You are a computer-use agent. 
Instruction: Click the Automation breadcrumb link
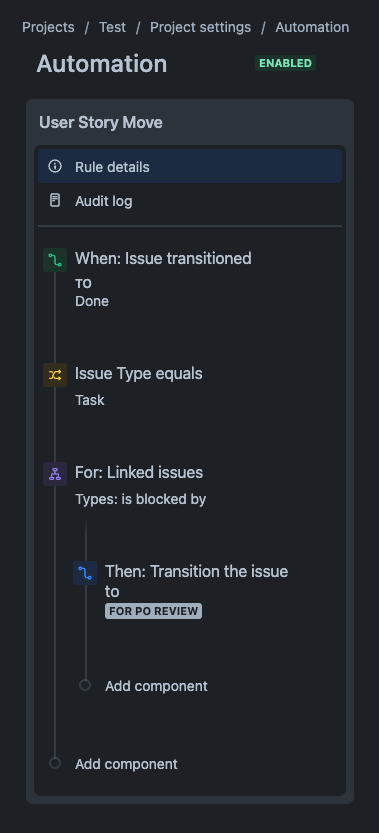point(312,27)
